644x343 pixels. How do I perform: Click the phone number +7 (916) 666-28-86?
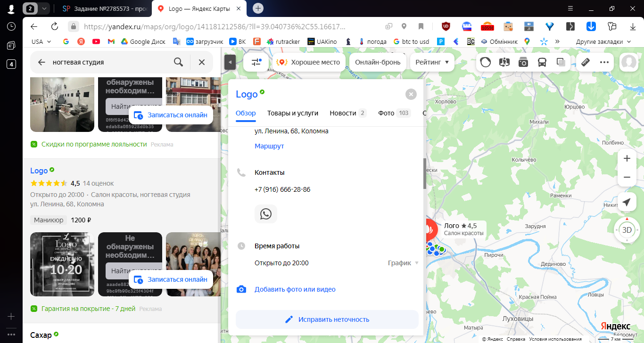point(282,189)
